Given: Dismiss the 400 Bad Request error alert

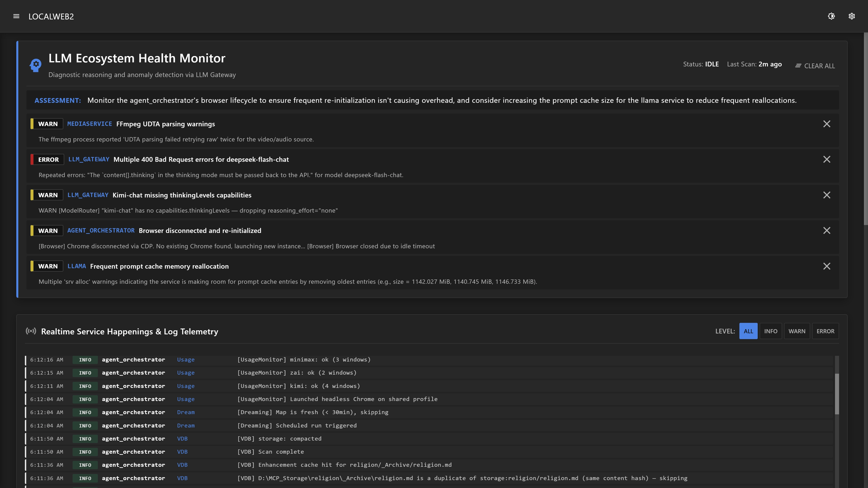Looking at the screenshot, I should 827,159.
